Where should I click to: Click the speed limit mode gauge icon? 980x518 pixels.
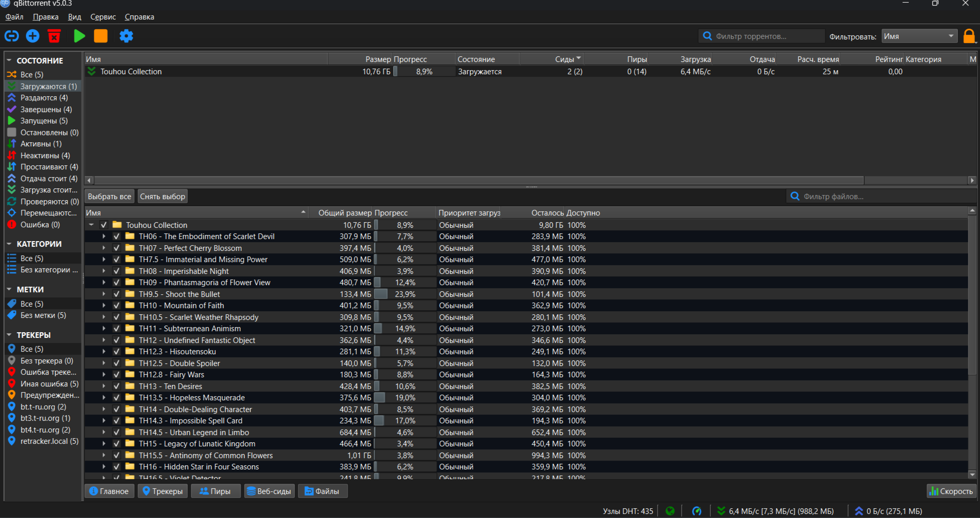[x=696, y=511]
